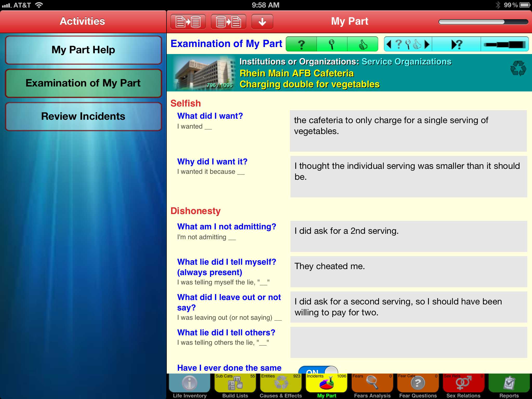The height and width of the screenshot is (399, 532).
Task: Tap the black pen marker icon
Action: [504, 44]
